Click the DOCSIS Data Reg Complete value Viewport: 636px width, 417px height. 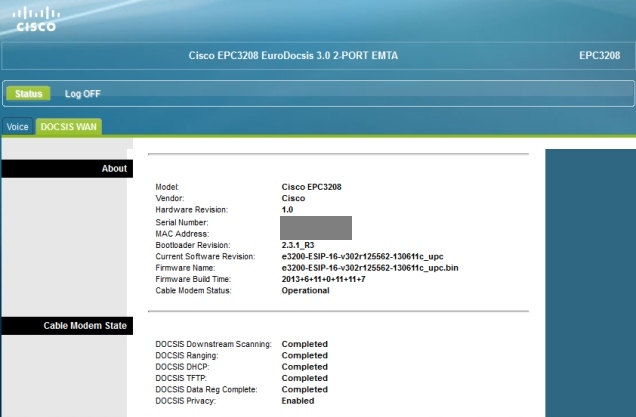point(305,389)
